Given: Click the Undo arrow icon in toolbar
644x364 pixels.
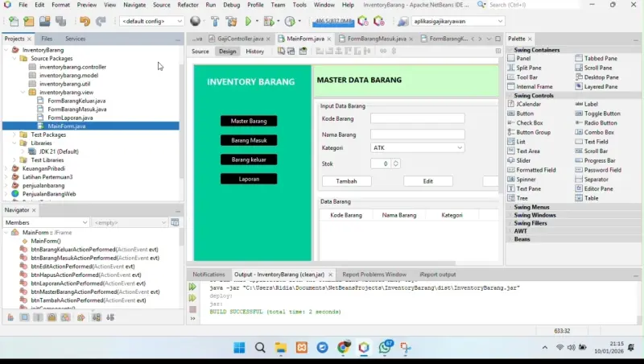Looking at the screenshot, I should tap(85, 22).
